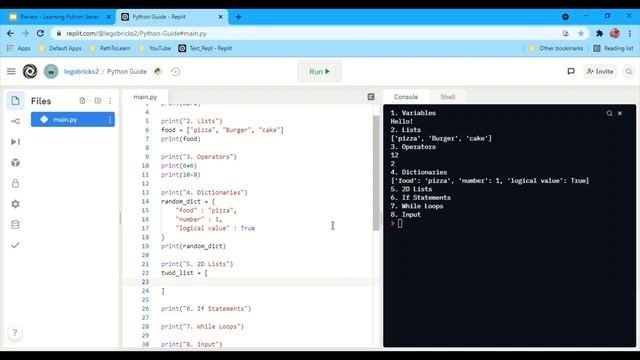Open the Reading list

tap(613, 48)
